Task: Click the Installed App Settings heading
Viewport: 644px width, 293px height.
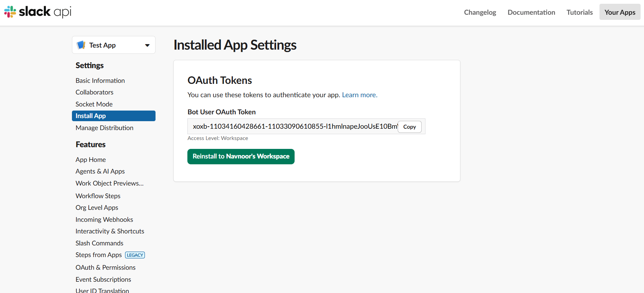Action: pyautogui.click(x=235, y=45)
